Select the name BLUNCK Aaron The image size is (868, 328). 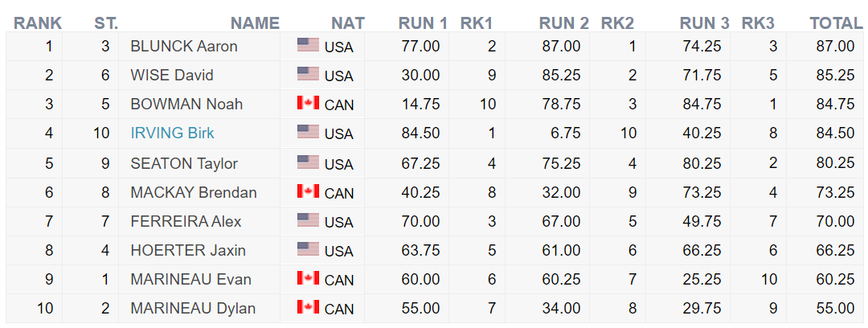(x=183, y=46)
